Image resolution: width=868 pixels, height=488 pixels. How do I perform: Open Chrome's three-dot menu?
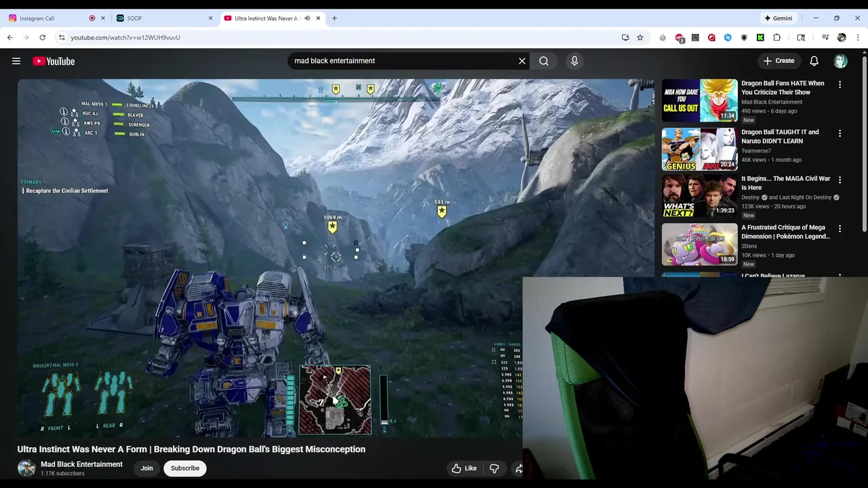(858, 37)
